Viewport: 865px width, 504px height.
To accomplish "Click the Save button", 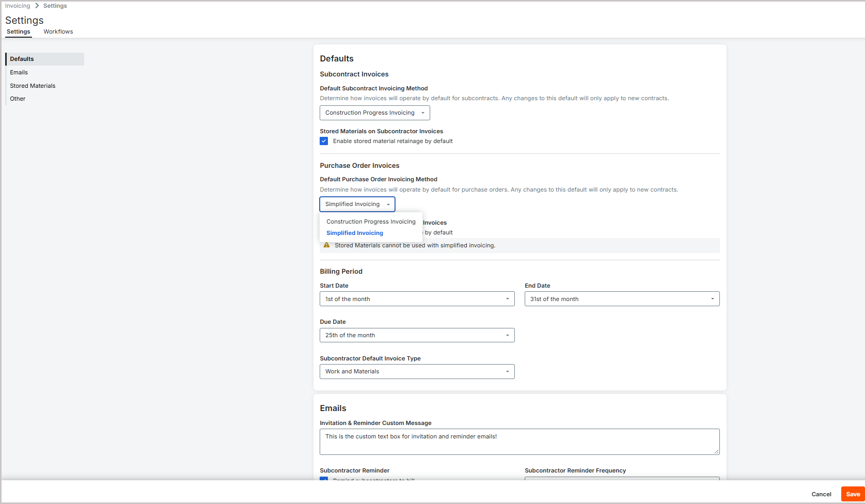I will tap(853, 494).
